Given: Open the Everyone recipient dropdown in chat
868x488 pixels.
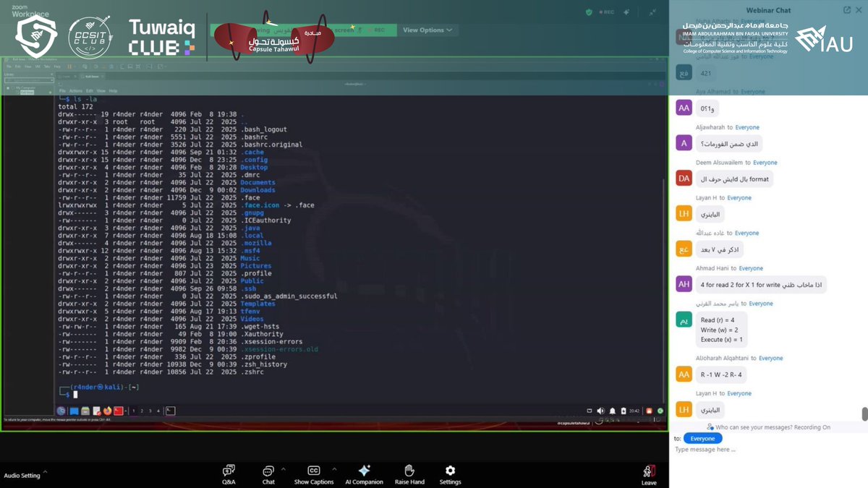Looking at the screenshot, I should (x=702, y=438).
